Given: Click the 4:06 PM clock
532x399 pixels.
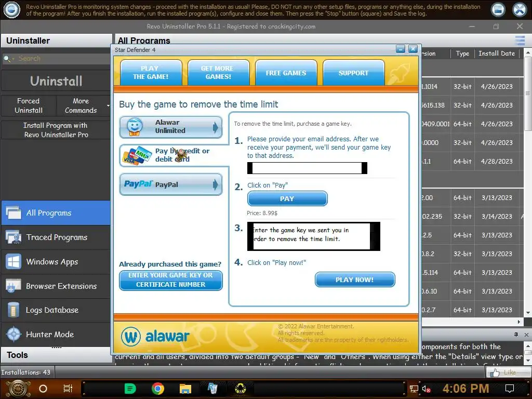Looking at the screenshot, I should click(466, 389).
